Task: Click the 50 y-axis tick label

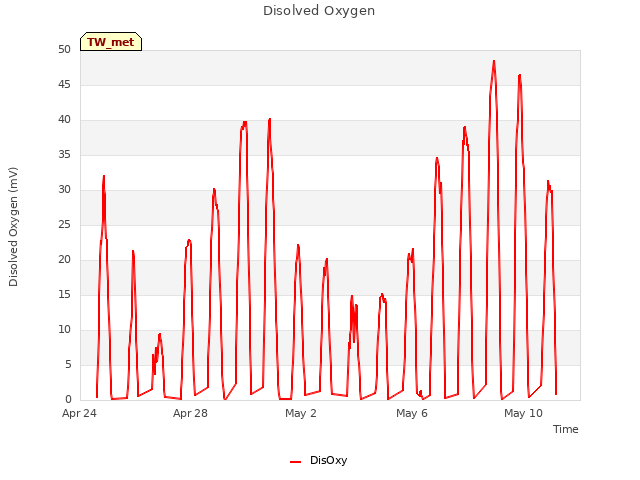Action: (x=64, y=49)
